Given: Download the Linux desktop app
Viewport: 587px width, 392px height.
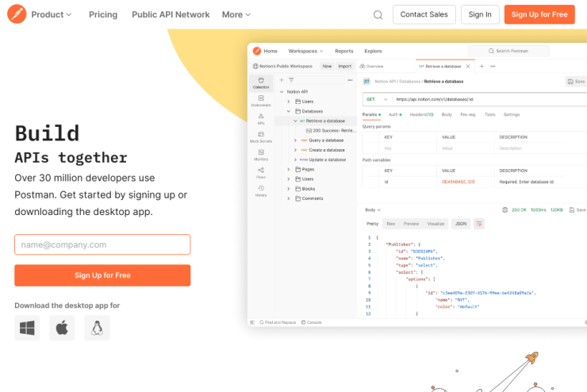Looking at the screenshot, I should click(97, 328).
